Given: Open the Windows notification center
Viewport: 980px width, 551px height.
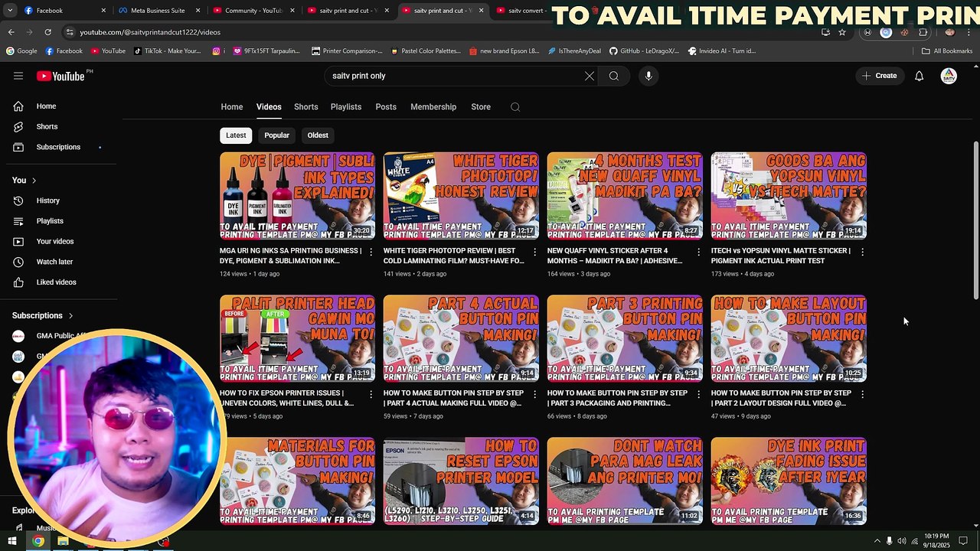Looking at the screenshot, I should [x=963, y=541].
